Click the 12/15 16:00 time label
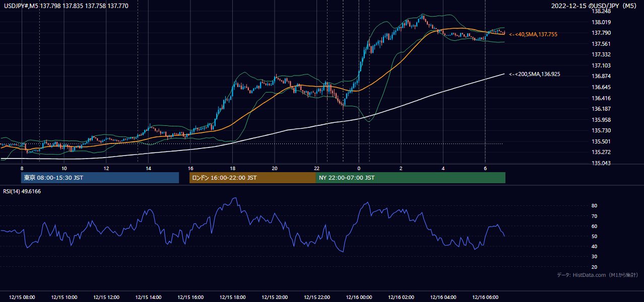This screenshot has height=302, width=644. point(190,297)
